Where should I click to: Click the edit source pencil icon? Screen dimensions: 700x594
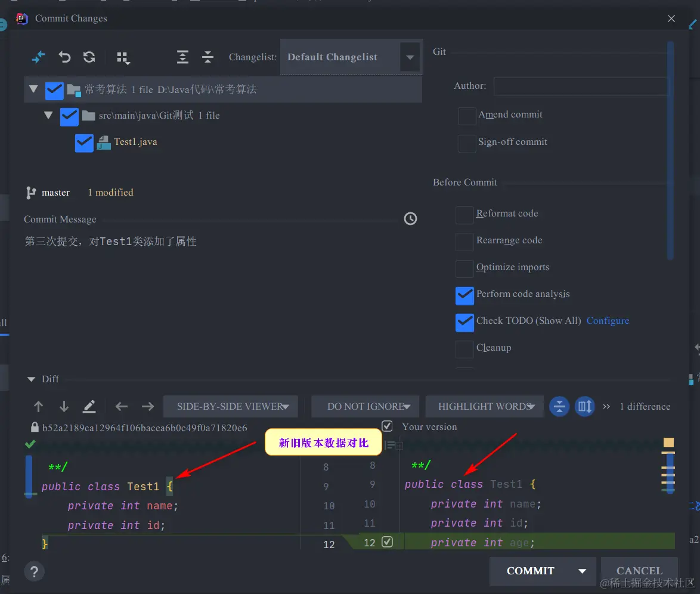point(89,406)
